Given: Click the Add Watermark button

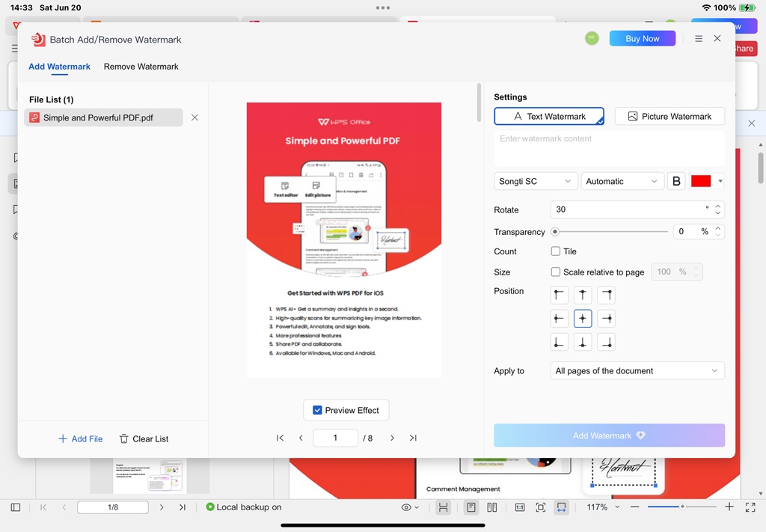Looking at the screenshot, I should tap(609, 435).
